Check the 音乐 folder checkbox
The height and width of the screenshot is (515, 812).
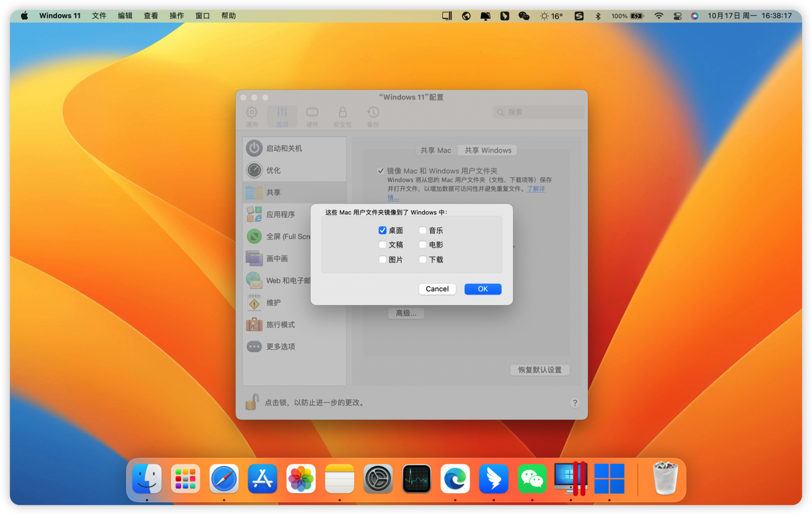tap(423, 230)
